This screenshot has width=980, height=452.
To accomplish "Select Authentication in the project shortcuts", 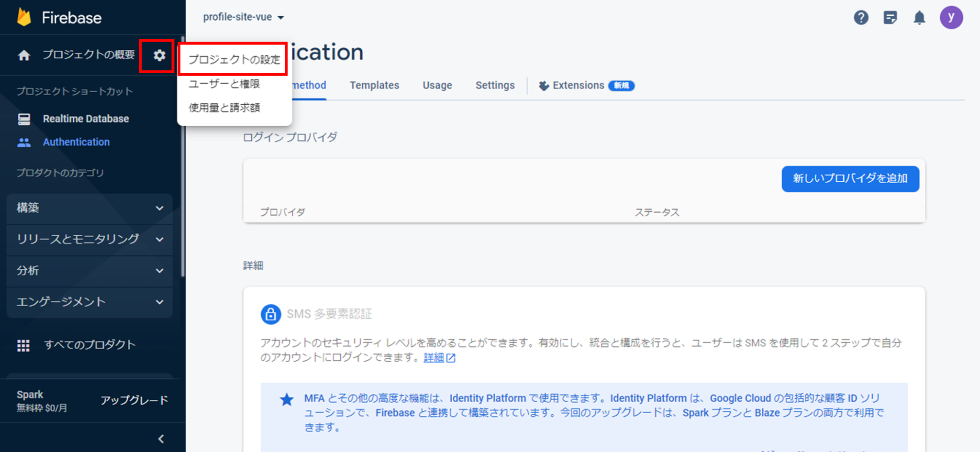I will [76, 142].
